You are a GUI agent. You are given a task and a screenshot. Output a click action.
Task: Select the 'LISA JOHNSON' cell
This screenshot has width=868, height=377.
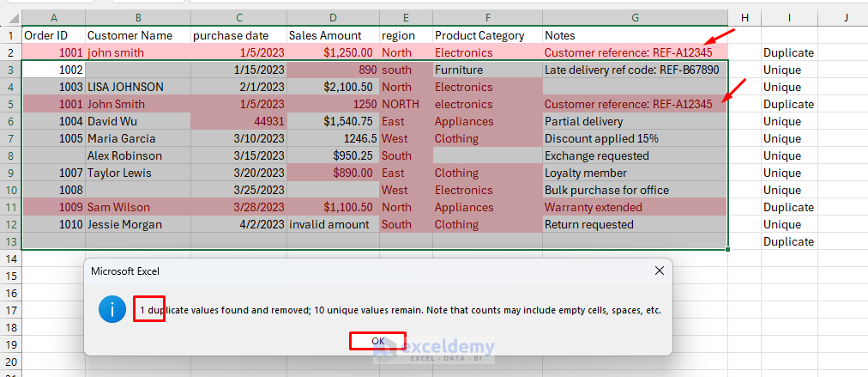click(138, 87)
